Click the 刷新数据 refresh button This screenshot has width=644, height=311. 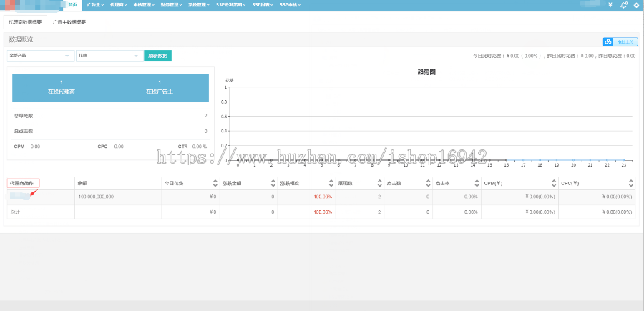point(157,56)
